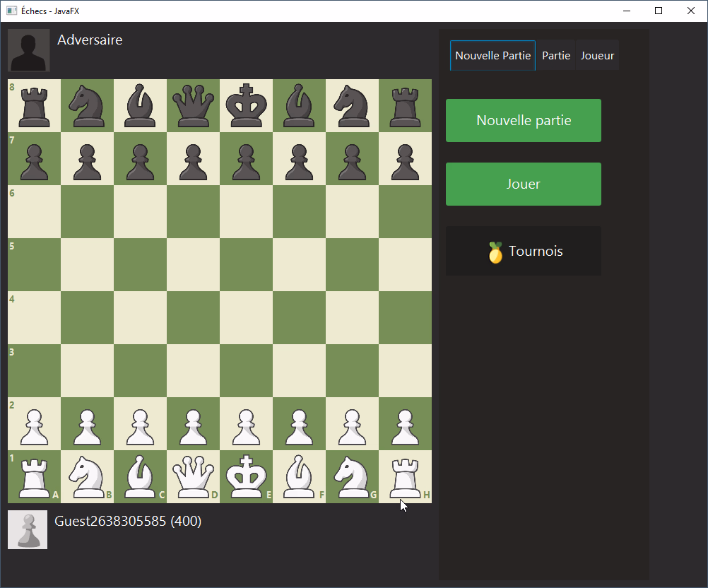Pick the white bishop on c1
Viewport: 708px width, 588px height.
pyautogui.click(x=140, y=477)
